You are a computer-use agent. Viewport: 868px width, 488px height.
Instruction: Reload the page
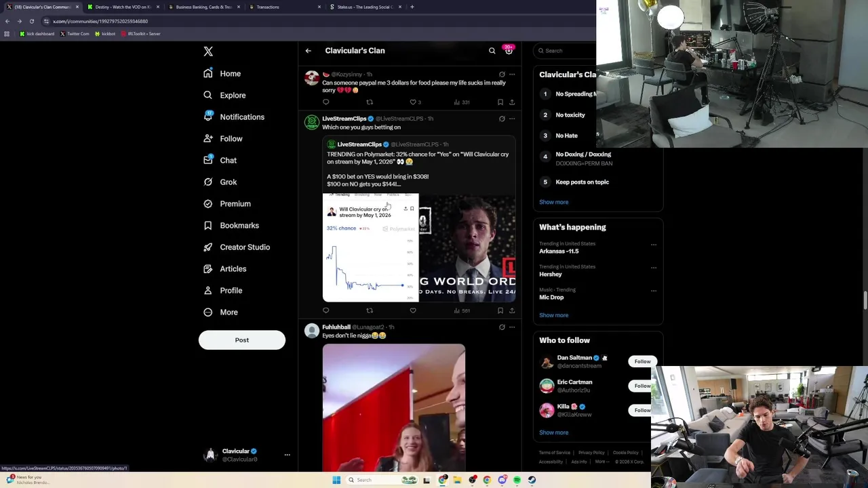[31, 21]
